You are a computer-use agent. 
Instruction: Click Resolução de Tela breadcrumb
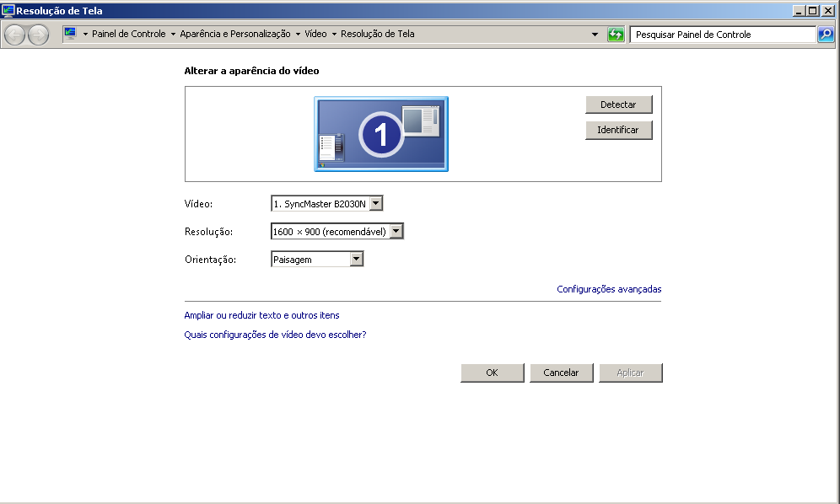click(x=378, y=34)
